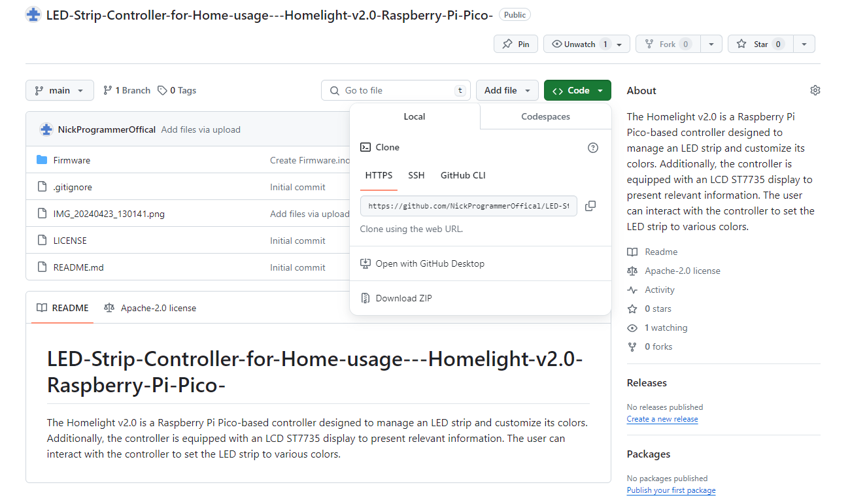
Task: Click the NickProgrammerOffical author name
Action: point(107,129)
